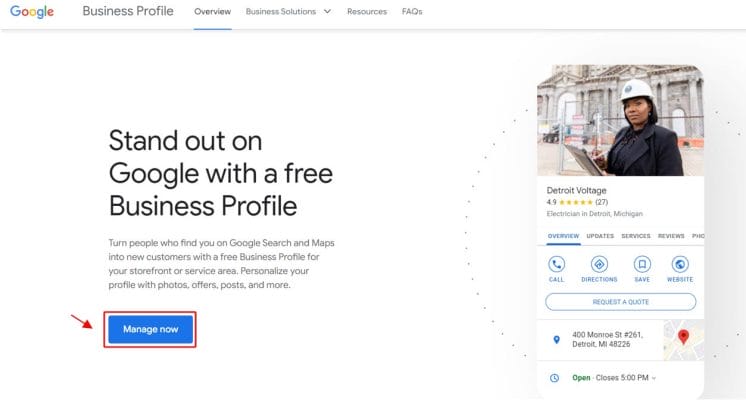Select the SERVICES tab in profile card
Image resolution: width=746 pixels, height=403 pixels.
[x=636, y=236]
